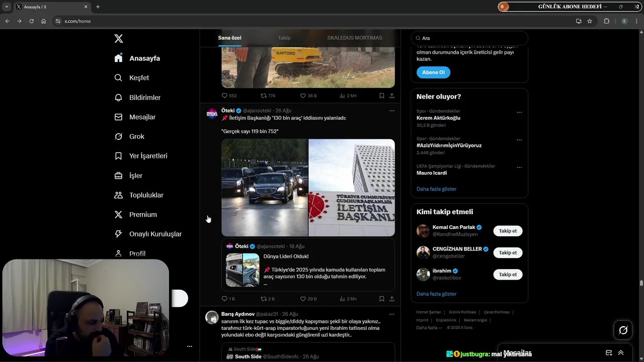
Task: Open quoted Öteki post from 18 Ağu
Action: [308, 264]
